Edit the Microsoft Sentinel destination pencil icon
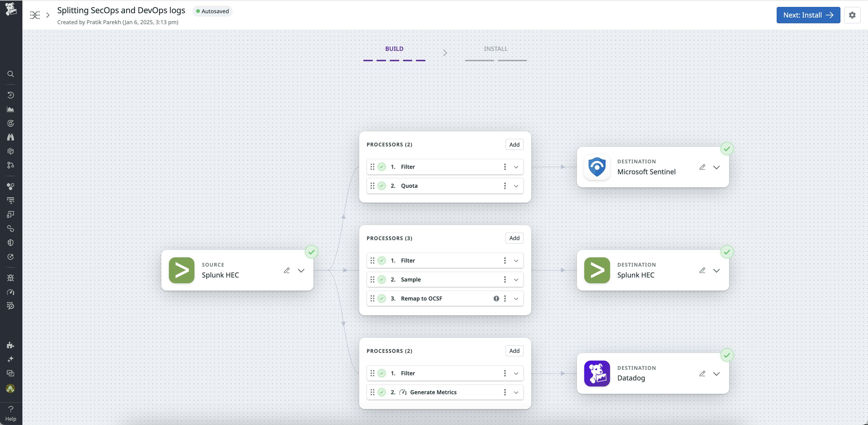The height and width of the screenshot is (425, 868). coord(702,167)
